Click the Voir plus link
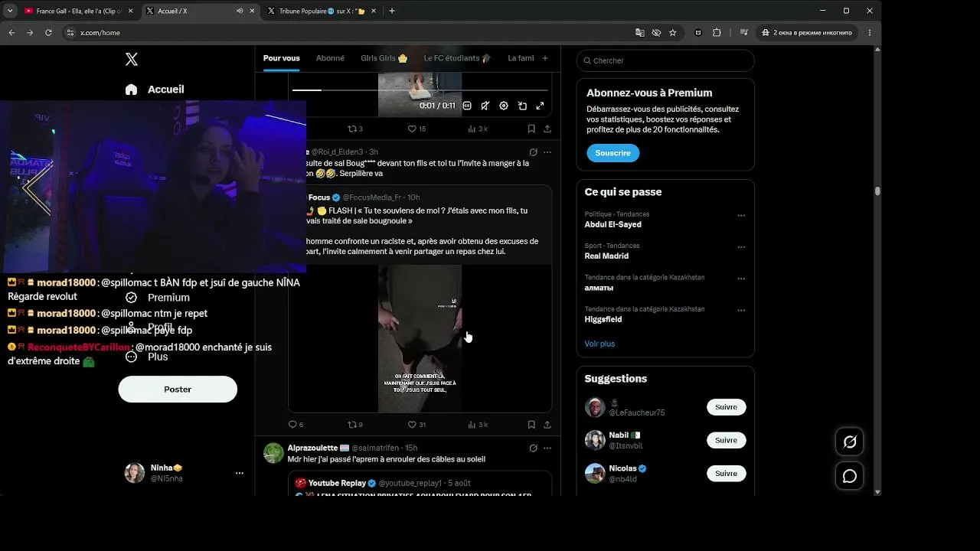Screen dimensions: 980x551 tap(599, 344)
